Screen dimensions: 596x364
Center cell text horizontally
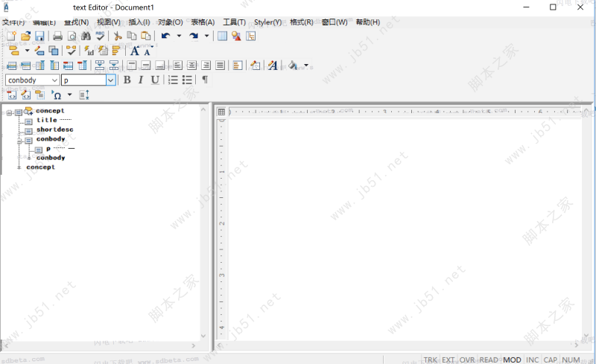tap(191, 66)
